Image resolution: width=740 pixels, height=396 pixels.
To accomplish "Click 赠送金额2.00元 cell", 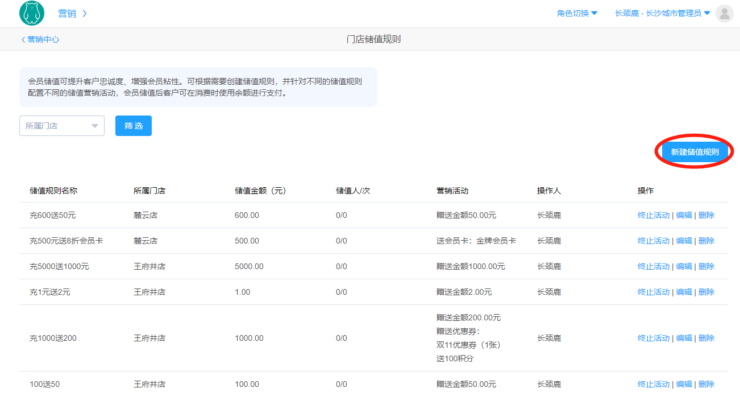I will 464,292.
